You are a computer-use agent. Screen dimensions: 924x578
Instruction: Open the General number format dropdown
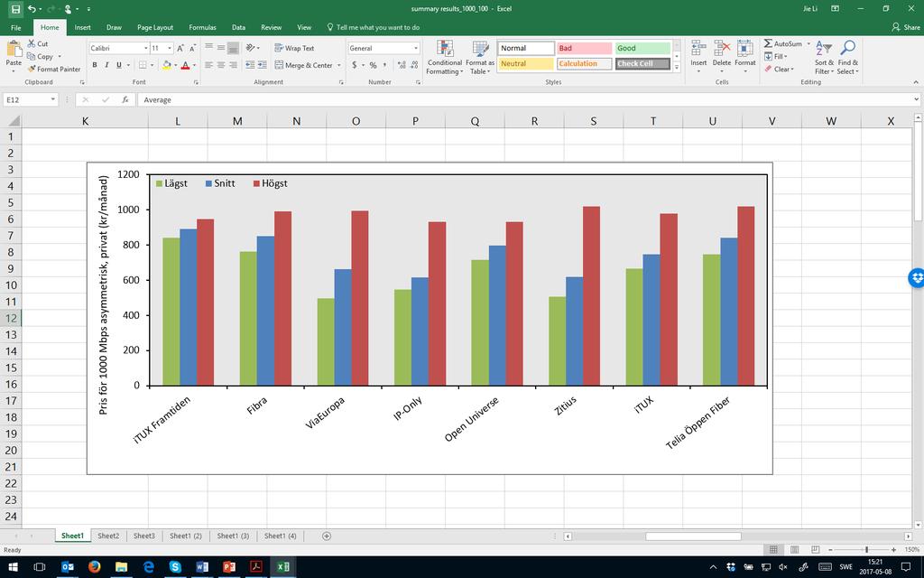coord(415,49)
